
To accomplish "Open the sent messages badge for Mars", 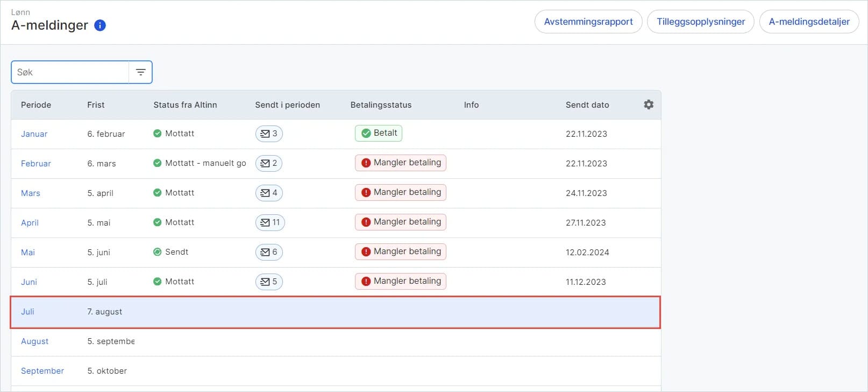I will pos(269,193).
